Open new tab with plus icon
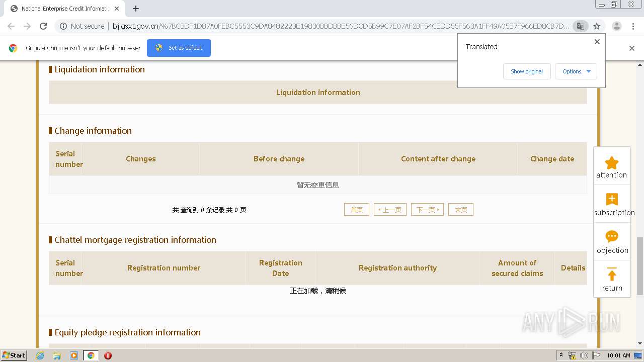The width and height of the screenshot is (644, 362). (136, 9)
